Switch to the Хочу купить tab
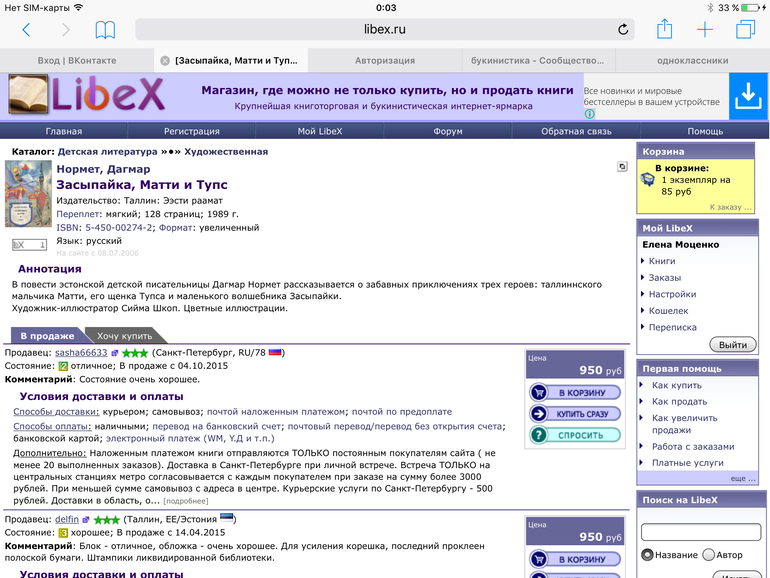770x578 pixels. 125,336
